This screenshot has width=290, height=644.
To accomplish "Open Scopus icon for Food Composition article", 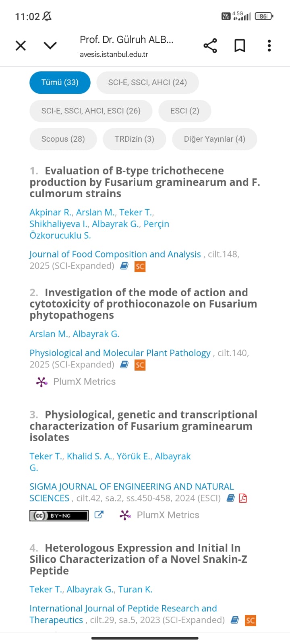I will point(140,266).
